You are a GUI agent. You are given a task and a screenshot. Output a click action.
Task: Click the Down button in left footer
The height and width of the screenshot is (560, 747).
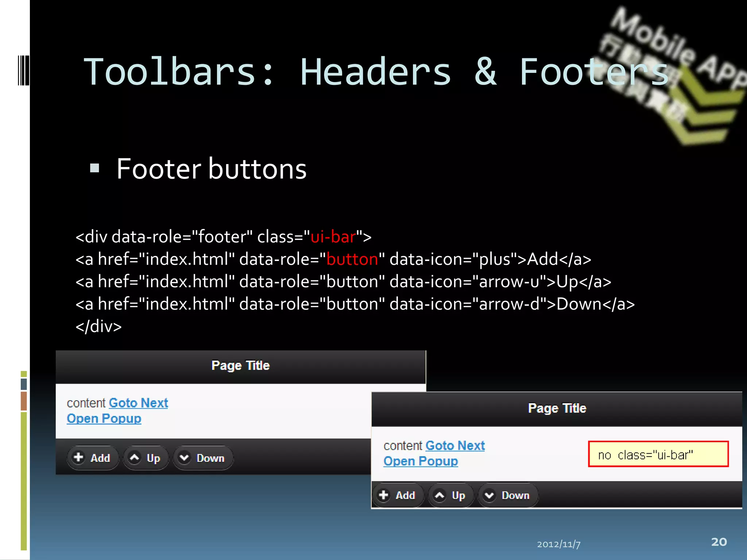(x=203, y=458)
